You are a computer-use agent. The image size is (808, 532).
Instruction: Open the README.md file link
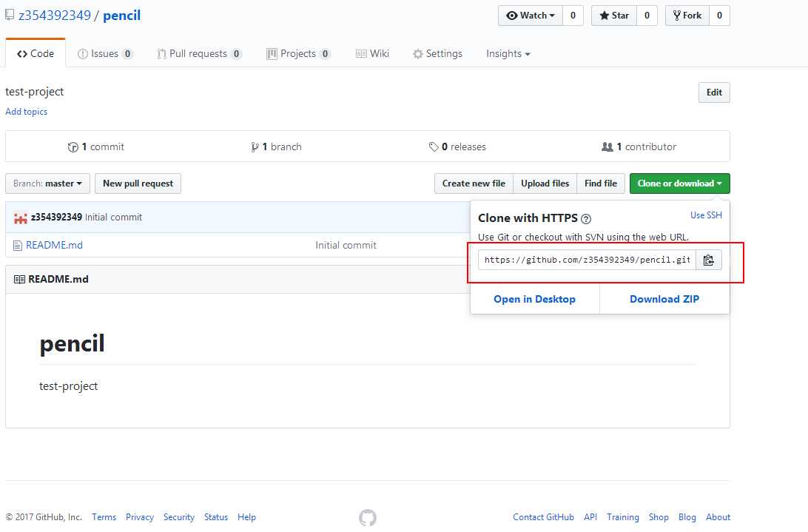[54, 246]
